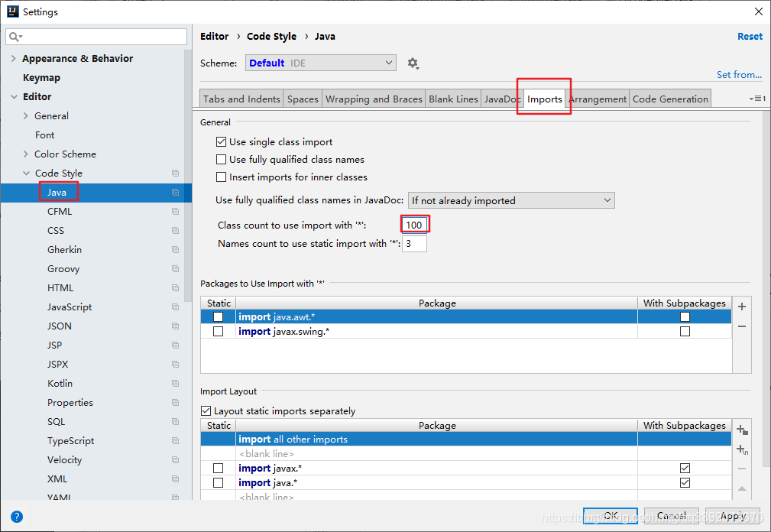
Task: Click the help question mark icon
Action: click(17, 517)
